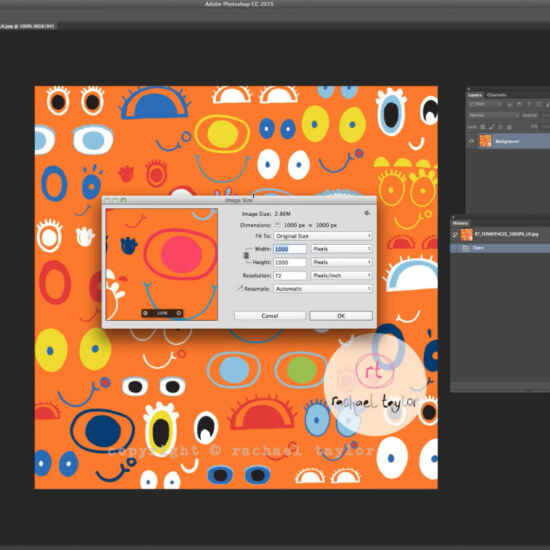Filter Layers panel by adjustment layers
The image size is (550, 550).
point(520,104)
